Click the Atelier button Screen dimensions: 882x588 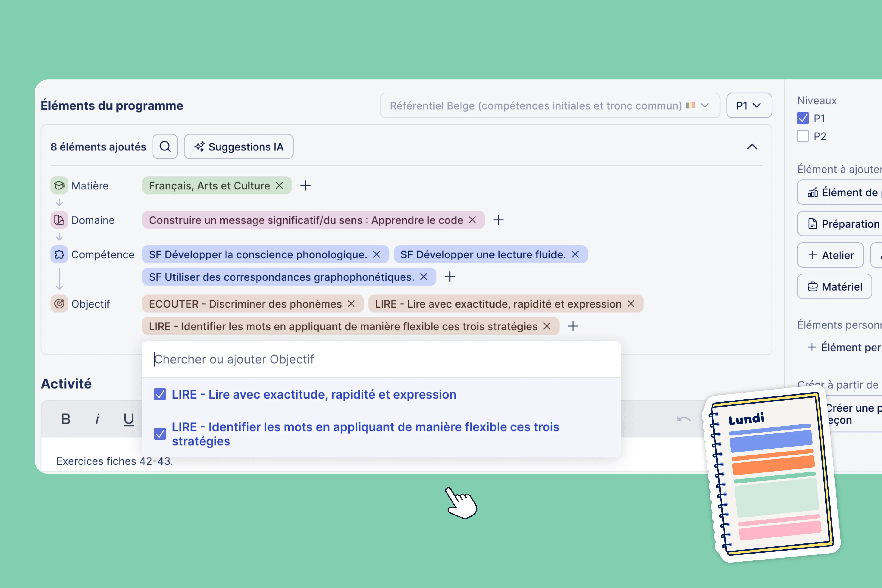[830, 255]
